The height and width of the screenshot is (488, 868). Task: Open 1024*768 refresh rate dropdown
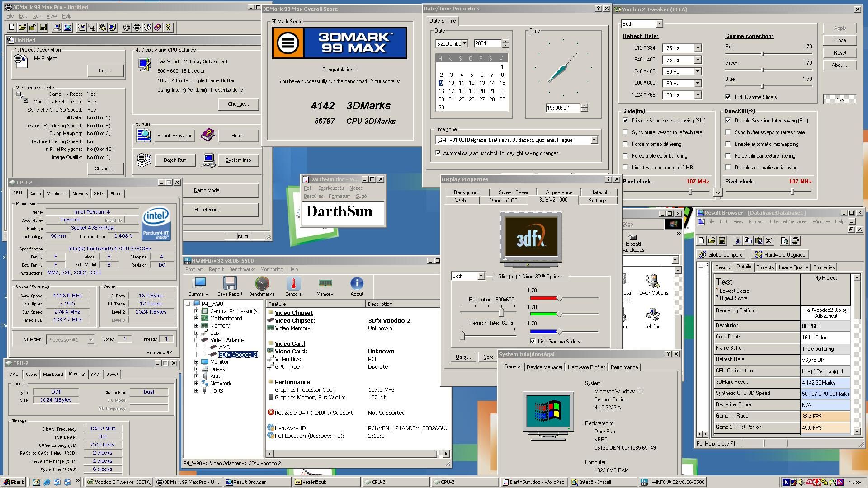pos(697,95)
